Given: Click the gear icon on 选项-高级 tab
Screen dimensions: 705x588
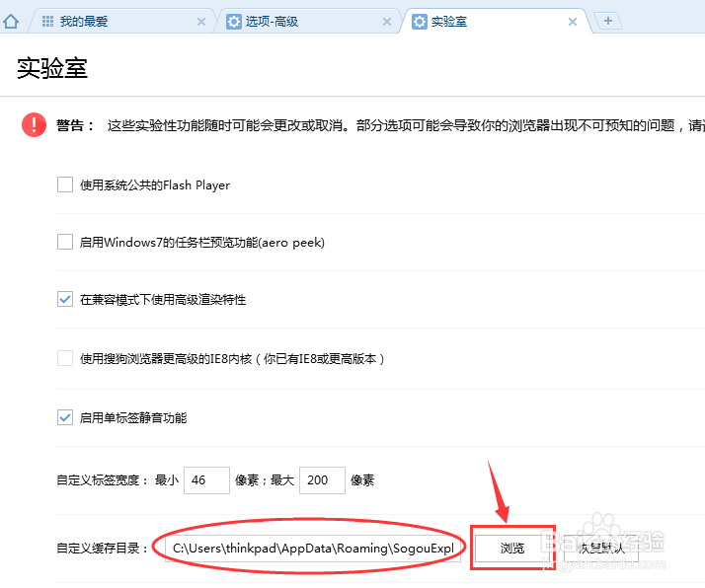Looking at the screenshot, I should point(233,21).
